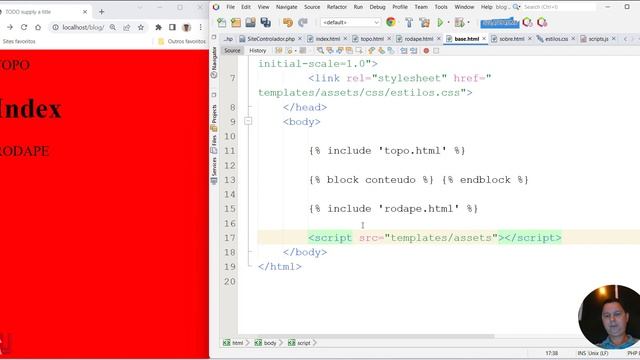Screen dimensions: 640x360
Task: Switch to History view button
Action: point(258,51)
